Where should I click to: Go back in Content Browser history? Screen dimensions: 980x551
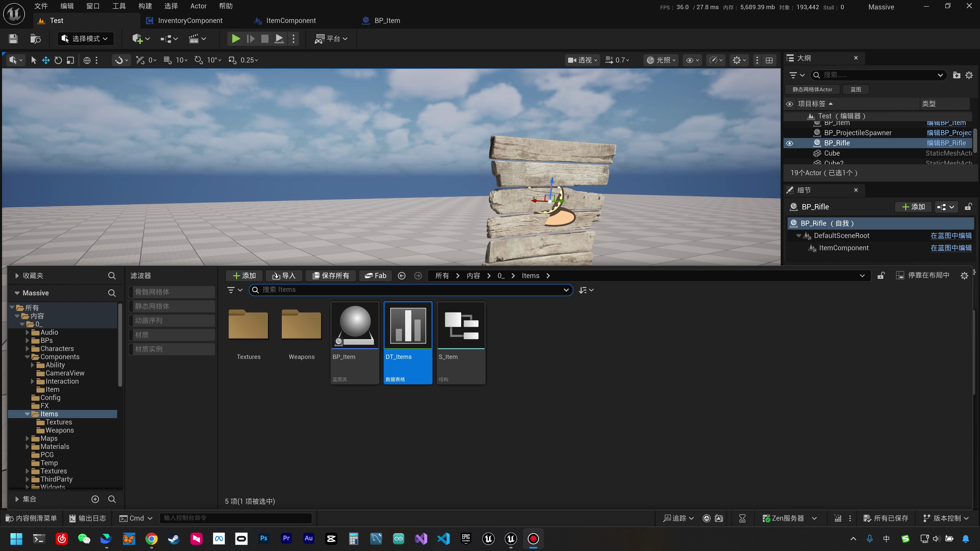[401, 276]
